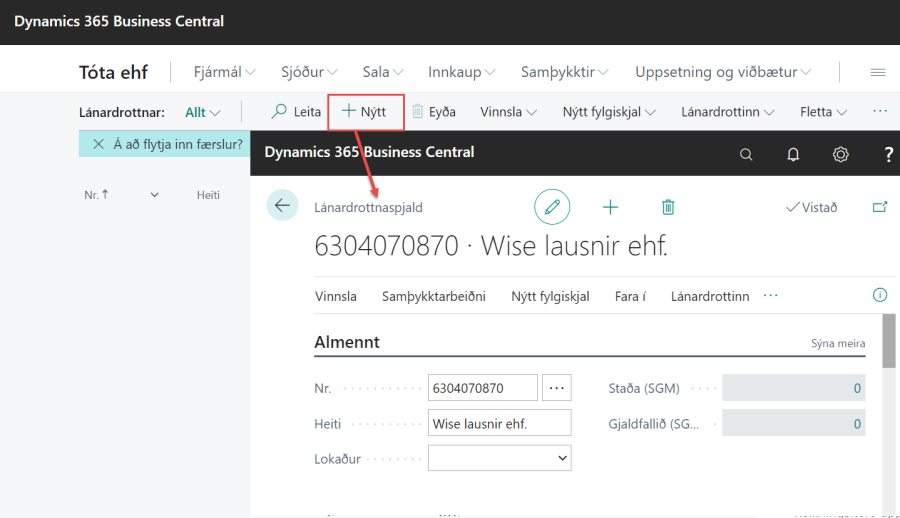Screen dimensions: 900x518
Task: Dismiss the 'Á að flytja inn færslur?' notification
Action: (98, 144)
